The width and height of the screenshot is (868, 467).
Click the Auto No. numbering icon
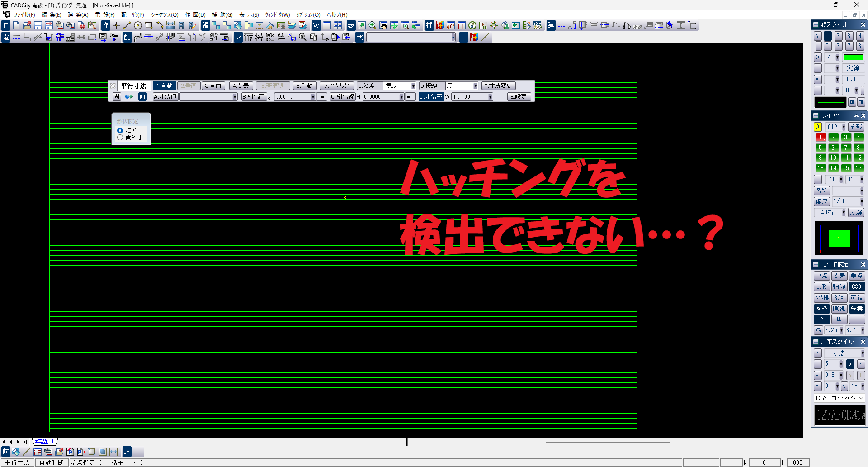[x=270, y=37]
